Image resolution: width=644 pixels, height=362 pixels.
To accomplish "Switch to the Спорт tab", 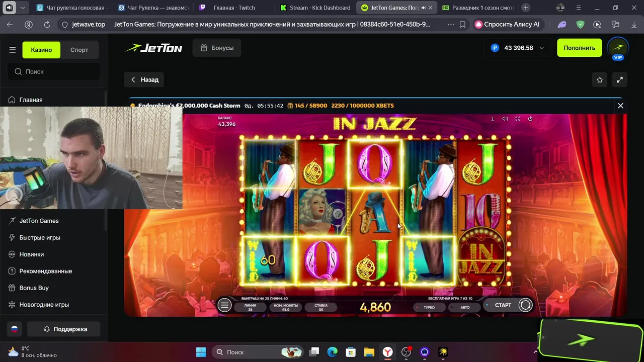I will tap(79, 50).
